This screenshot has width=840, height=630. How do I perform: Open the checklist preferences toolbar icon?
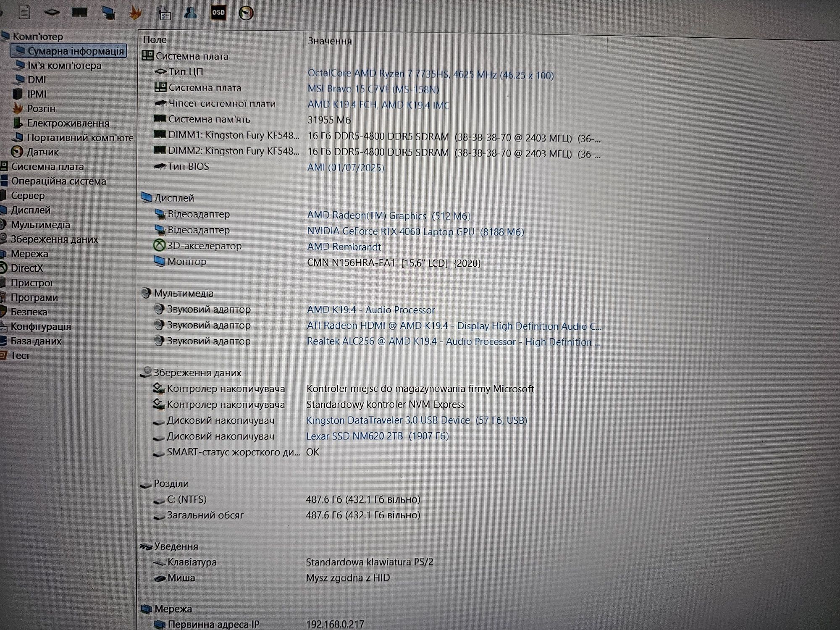tap(164, 13)
